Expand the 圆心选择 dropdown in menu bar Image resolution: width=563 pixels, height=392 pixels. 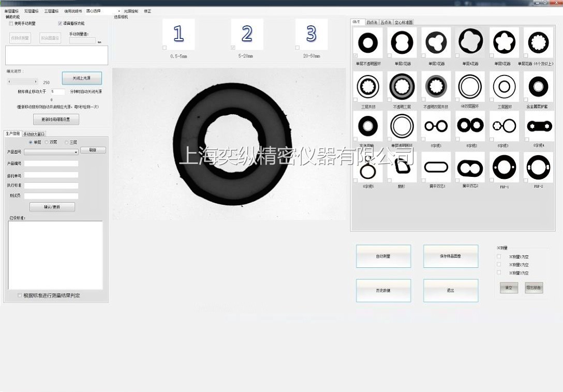pyautogui.click(x=118, y=11)
